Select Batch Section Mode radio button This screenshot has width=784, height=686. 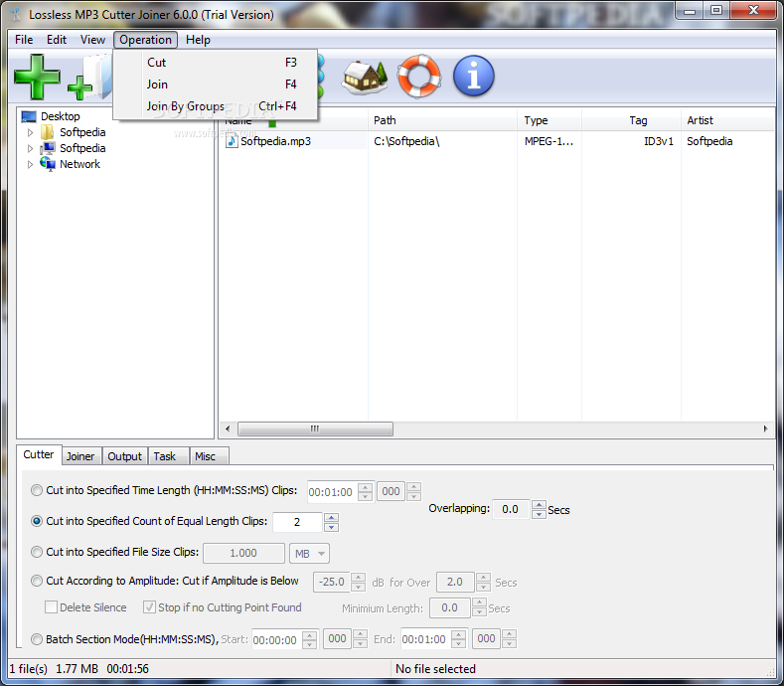click(37, 639)
